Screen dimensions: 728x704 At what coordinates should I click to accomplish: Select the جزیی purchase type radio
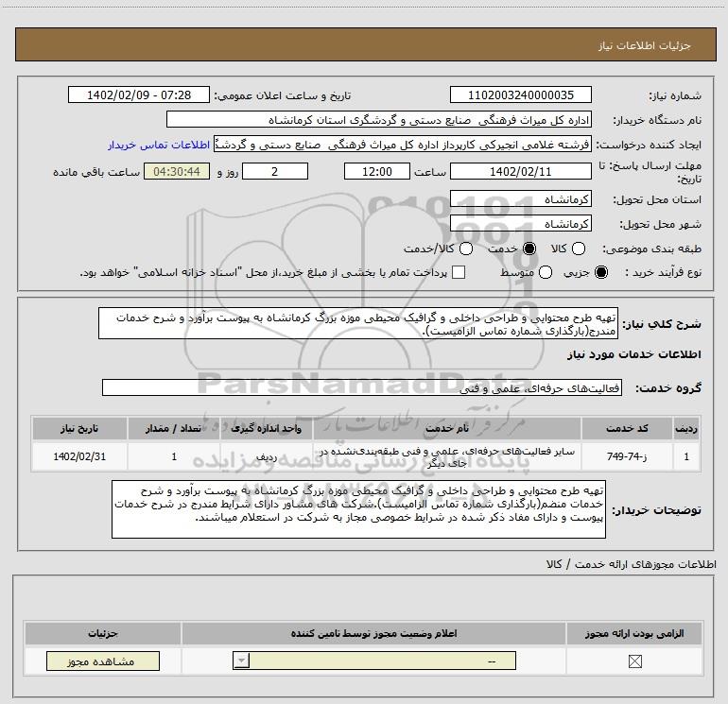601,272
